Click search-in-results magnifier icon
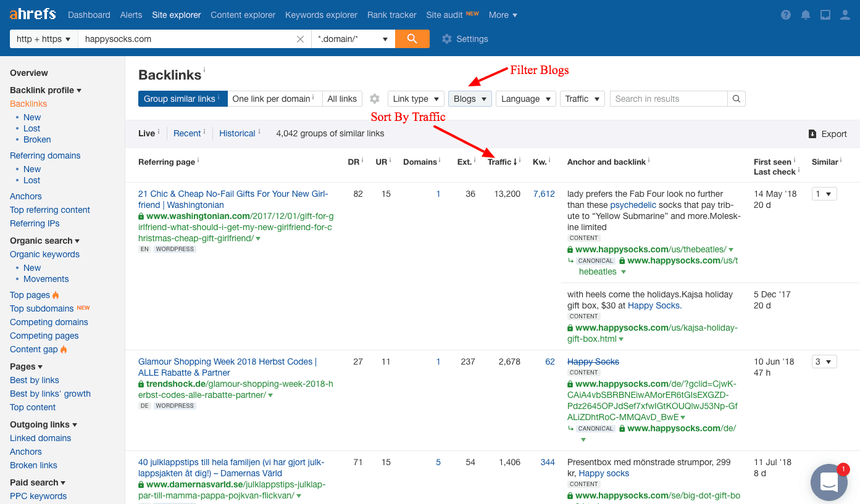 [x=736, y=99]
